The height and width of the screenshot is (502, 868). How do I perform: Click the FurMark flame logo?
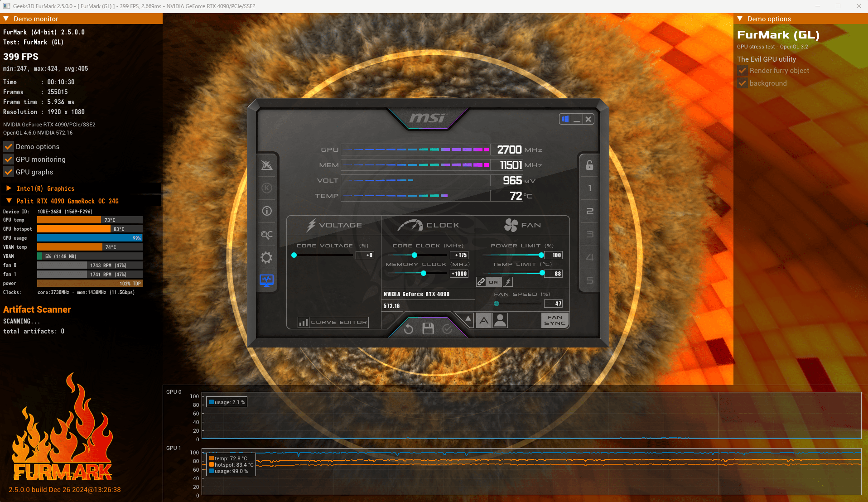[63, 427]
